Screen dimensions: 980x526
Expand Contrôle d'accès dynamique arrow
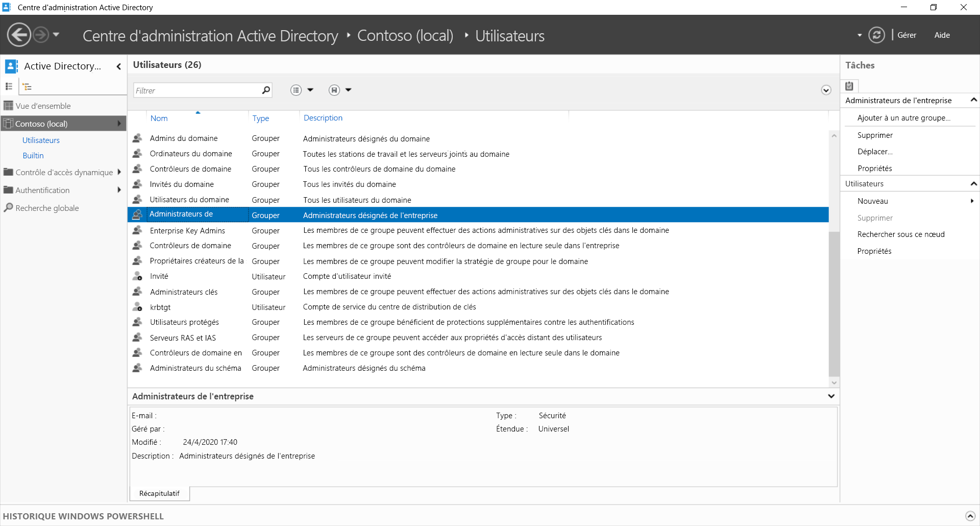point(119,172)
